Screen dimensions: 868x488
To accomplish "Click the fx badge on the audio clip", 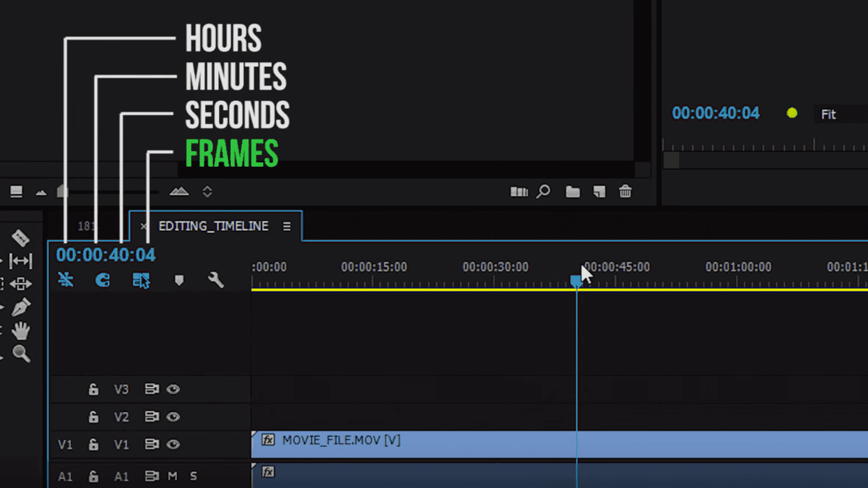I will click(268, 472).
